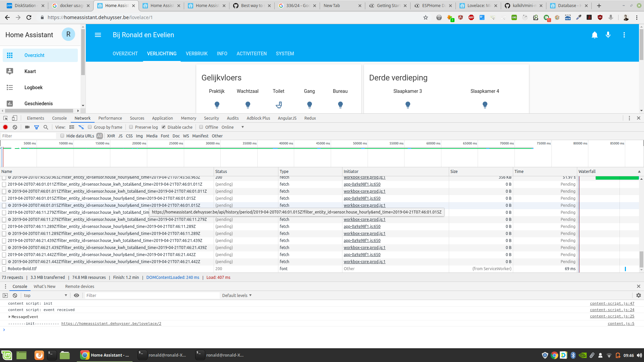Switch to the VERBRUIK tab
The height and width of the screenshot is (362, 644).
click(x=197, y=54)
